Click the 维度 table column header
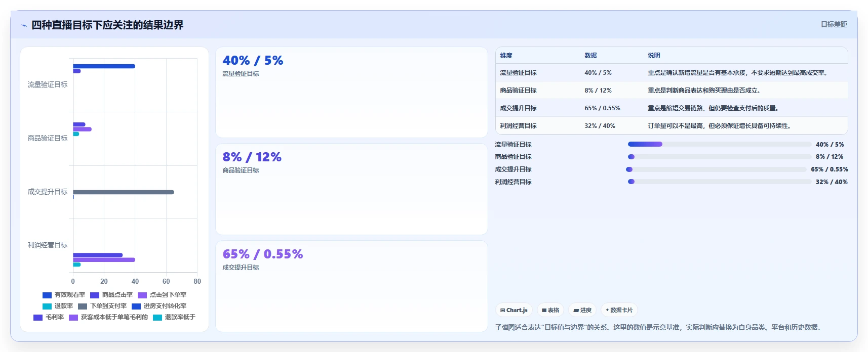The image size is (868, 352). click(x=506, y=56)
